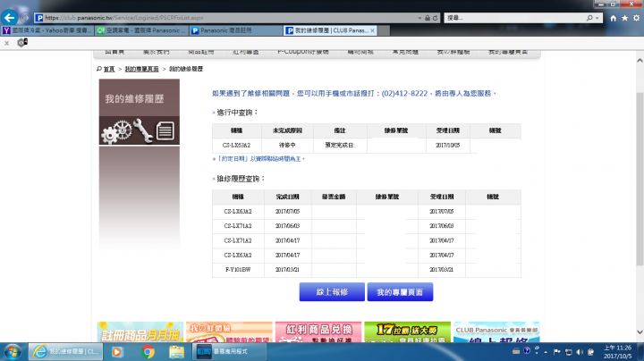Show hidden tray icons arrow

coord(546,352)
